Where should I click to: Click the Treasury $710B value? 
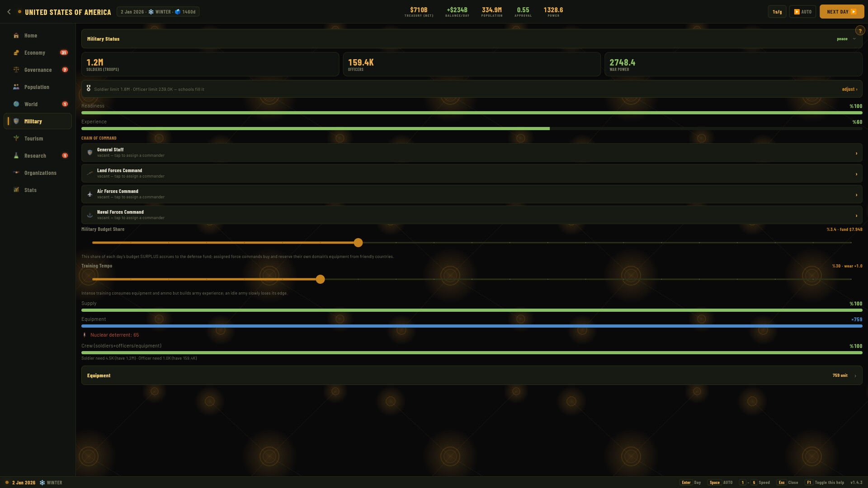419,9
